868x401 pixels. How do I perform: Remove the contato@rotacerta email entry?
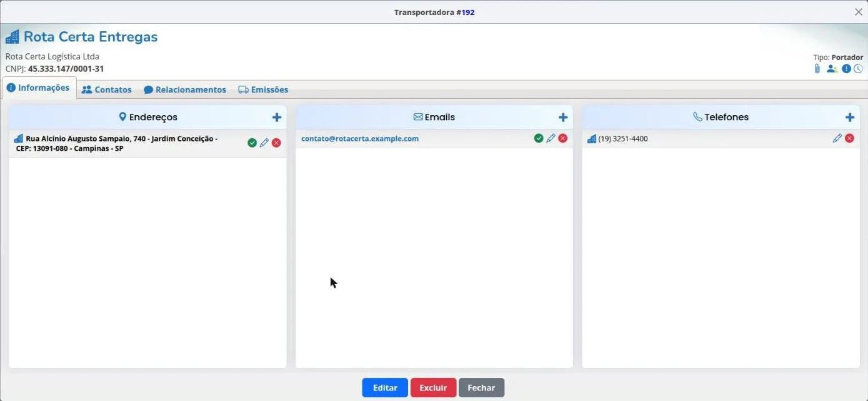(562, 138)
